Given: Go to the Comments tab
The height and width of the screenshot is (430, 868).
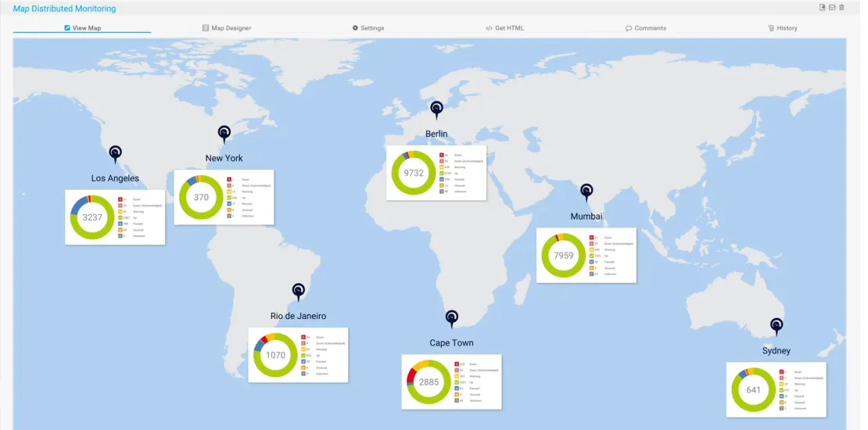Looking at the screenshot, I should click(646, 28).
